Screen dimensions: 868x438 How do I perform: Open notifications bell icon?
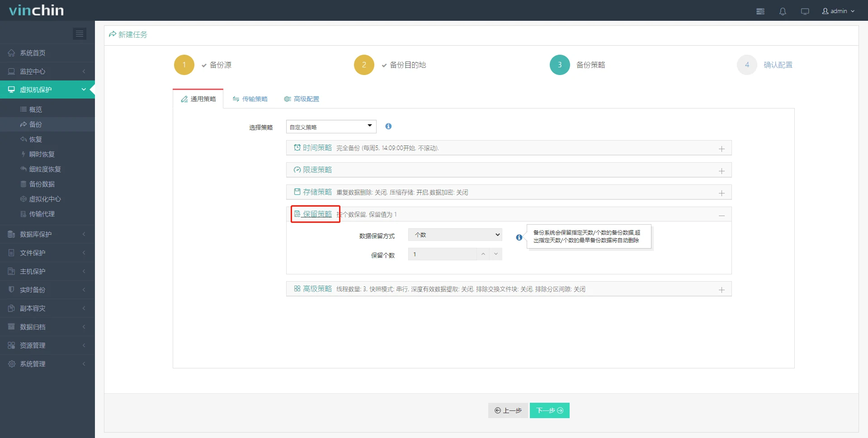click(x=783, y=11)
